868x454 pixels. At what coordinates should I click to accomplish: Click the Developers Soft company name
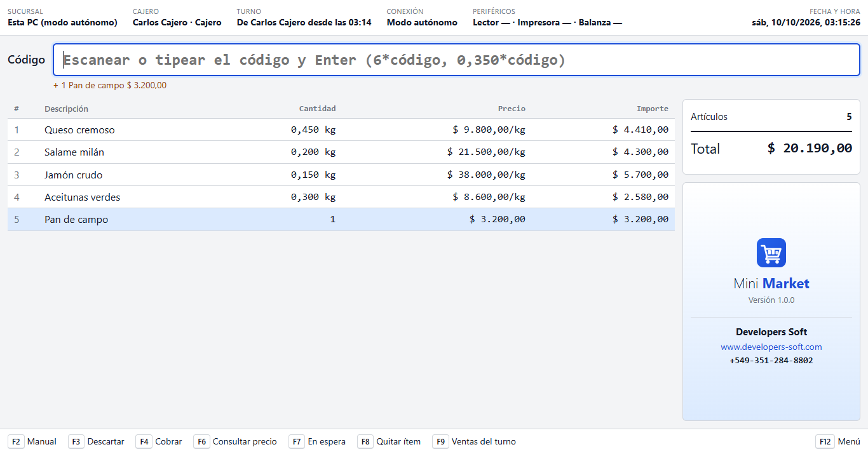[x=771, y=332]
